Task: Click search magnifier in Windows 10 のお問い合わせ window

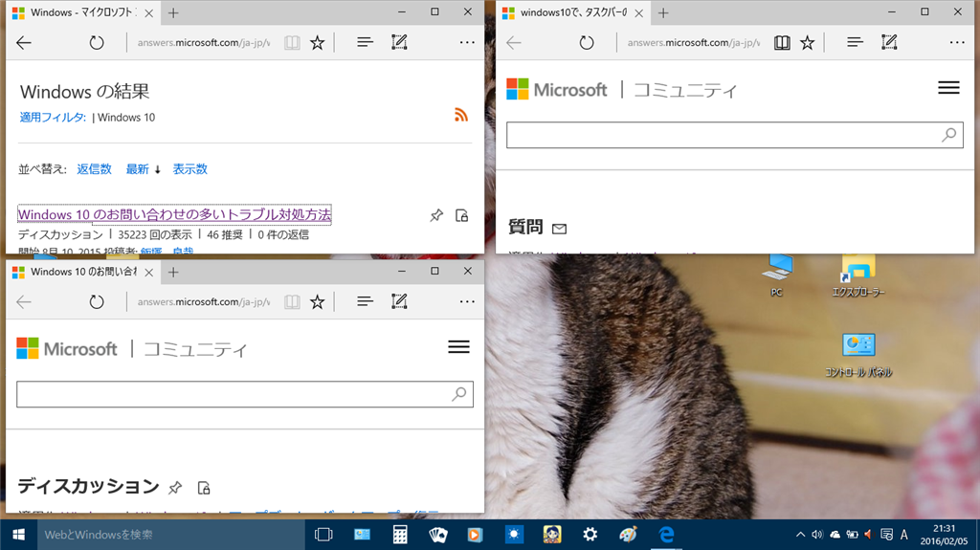Action: tap(458, 394)
